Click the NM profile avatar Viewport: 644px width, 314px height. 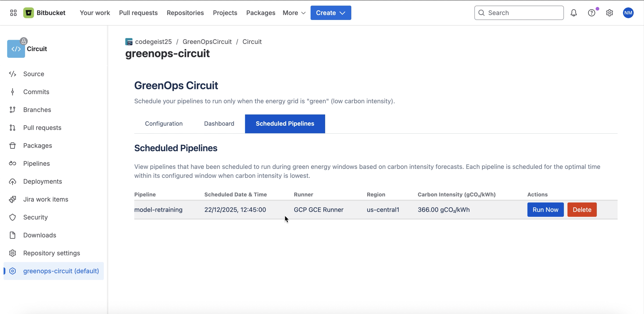pos(628,13)
